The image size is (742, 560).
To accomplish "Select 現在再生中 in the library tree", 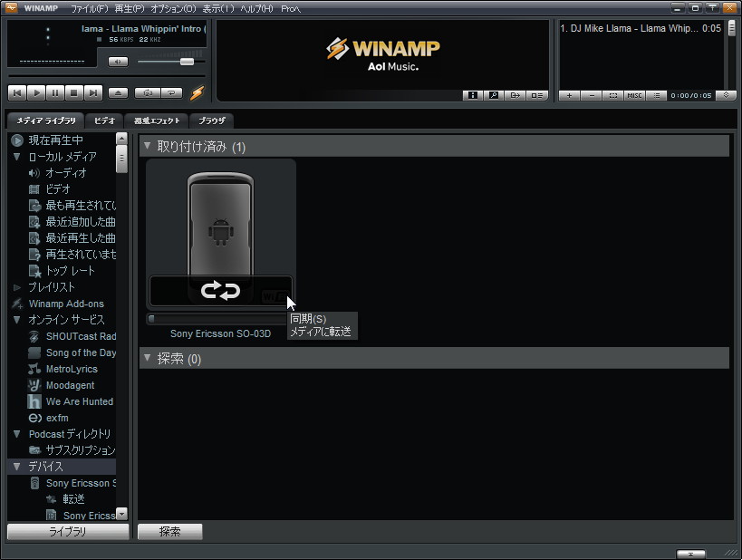I will pos(56,140).
